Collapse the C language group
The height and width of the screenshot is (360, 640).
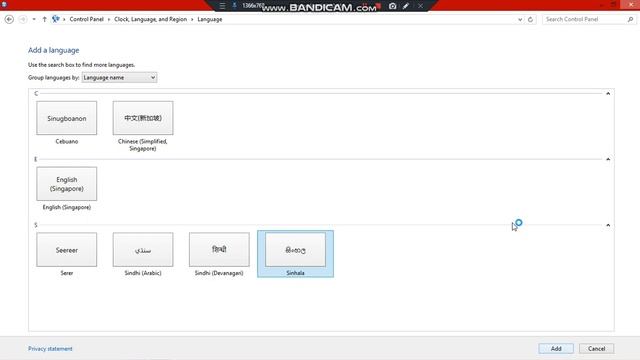(x=608, y=93)
